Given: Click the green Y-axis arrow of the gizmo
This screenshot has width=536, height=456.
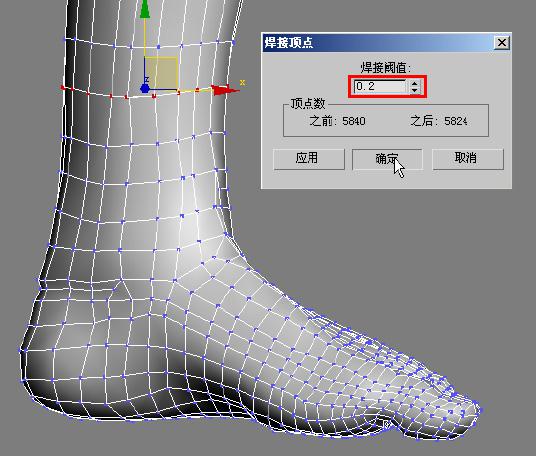Looking at the screenshot, I should (145, 8).
